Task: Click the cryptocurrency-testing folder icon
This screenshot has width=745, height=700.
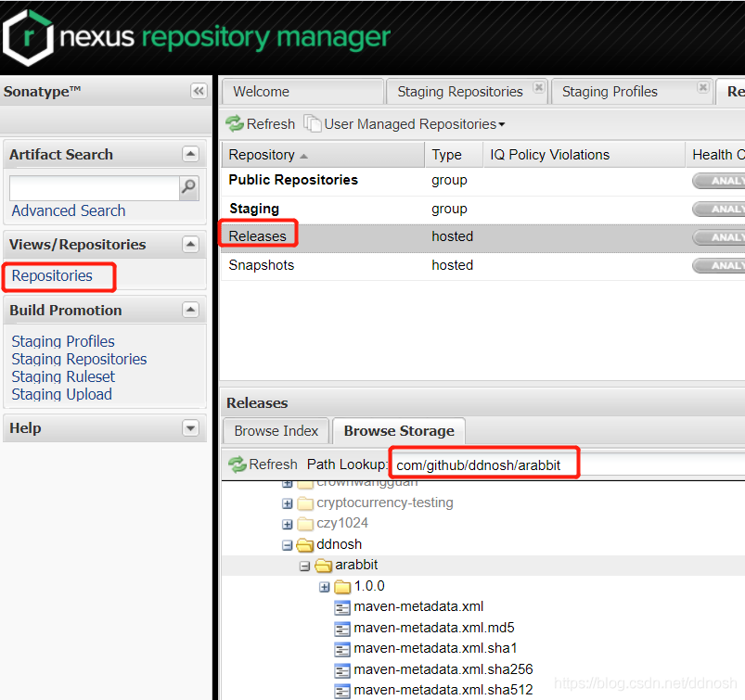Action: click(305, 503)
